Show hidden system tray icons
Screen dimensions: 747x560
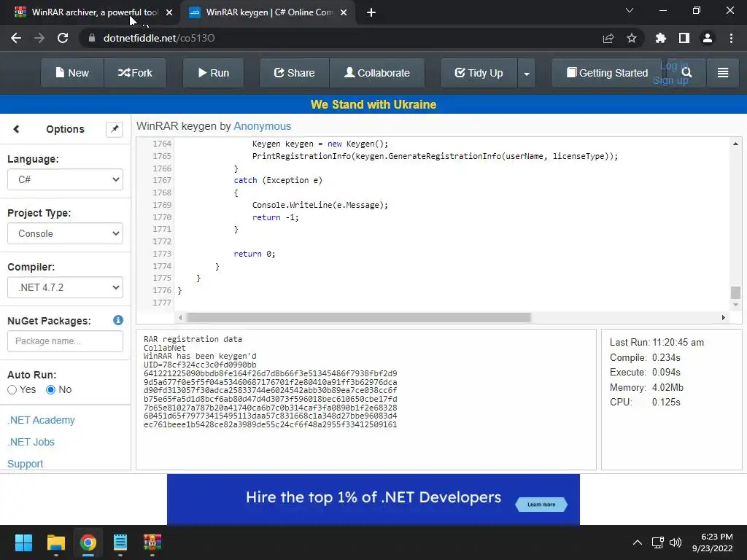pyautogui.click(x=637, y=542)
